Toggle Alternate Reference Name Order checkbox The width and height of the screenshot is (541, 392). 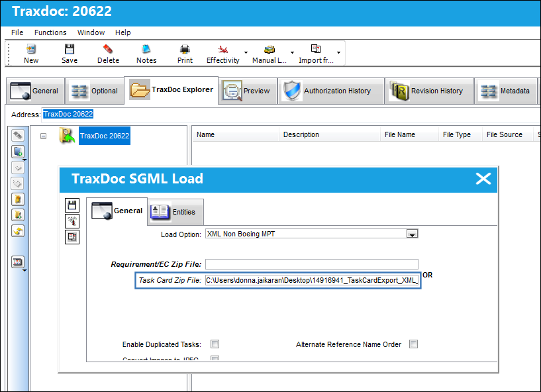click(x=413, y=344)
